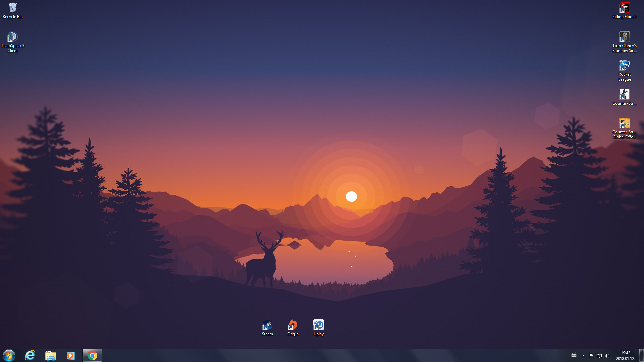
Task: Launch Internet Explorer from taskbar
Action: (x=30, y=355)
